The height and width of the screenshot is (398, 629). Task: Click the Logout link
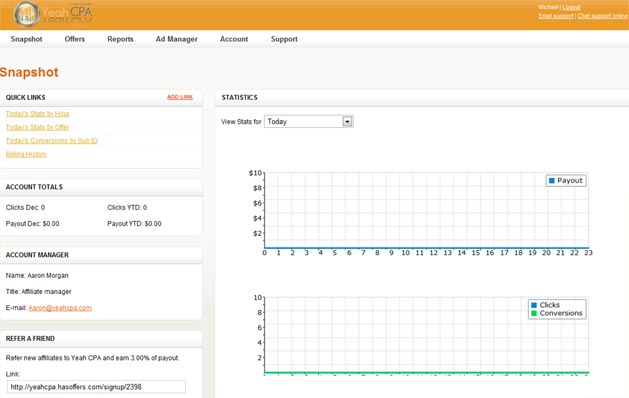coord(571,7)
